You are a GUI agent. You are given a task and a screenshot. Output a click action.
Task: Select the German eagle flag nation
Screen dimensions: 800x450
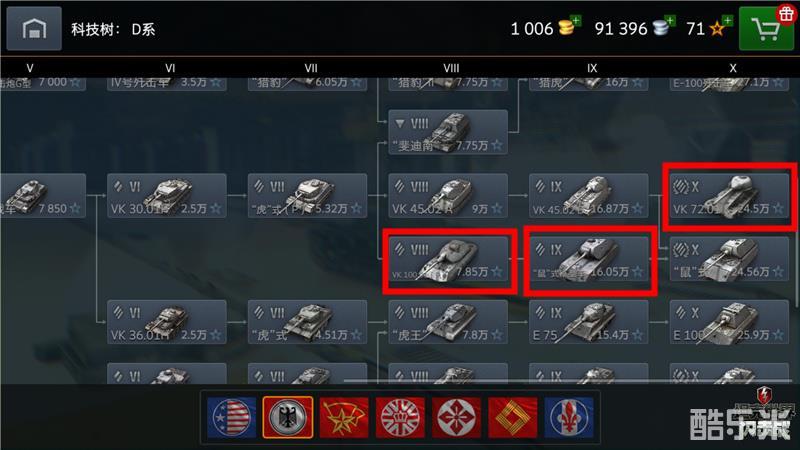pyautogui.click(x=288, y=417)
